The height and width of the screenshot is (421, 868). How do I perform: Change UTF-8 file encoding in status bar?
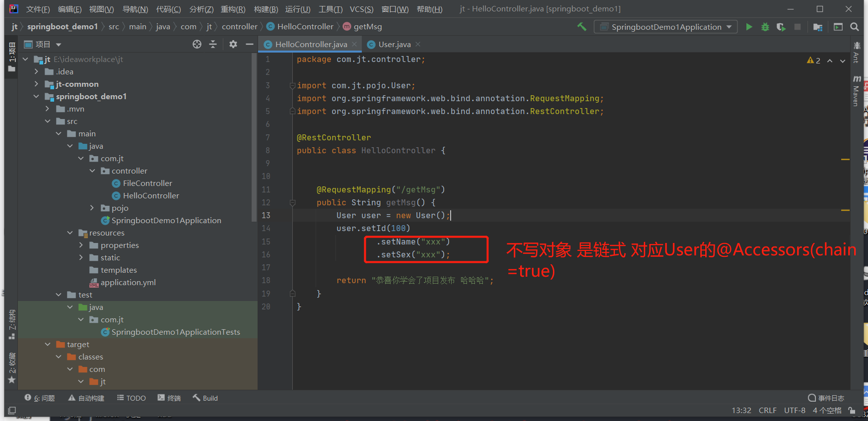tap(795, 411)
